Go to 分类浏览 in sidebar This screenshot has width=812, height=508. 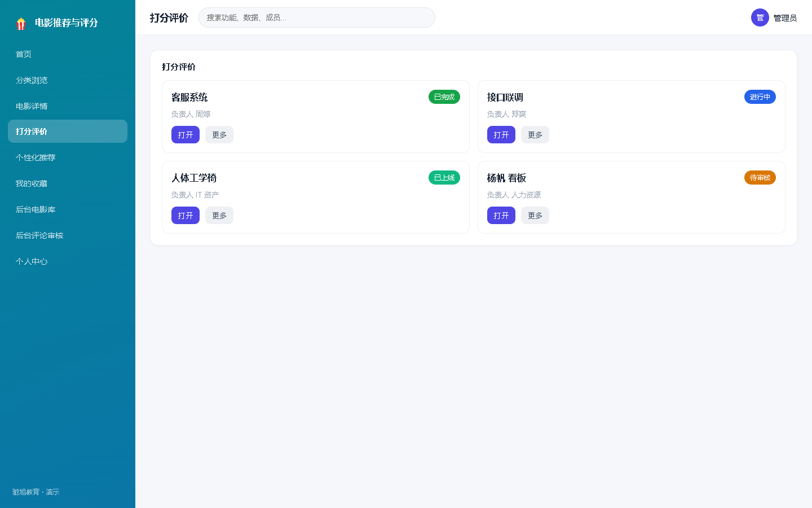click(x=68, y=80)
